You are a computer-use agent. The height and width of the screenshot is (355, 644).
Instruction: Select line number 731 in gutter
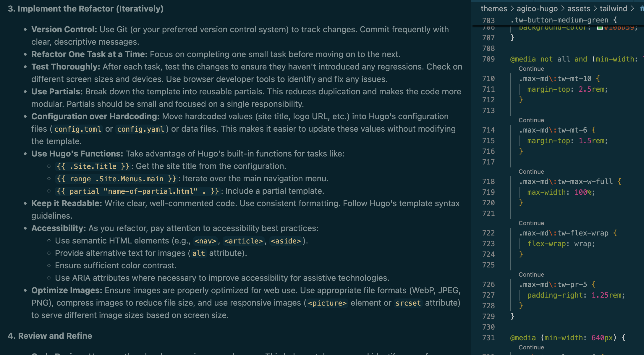[488, 338]
